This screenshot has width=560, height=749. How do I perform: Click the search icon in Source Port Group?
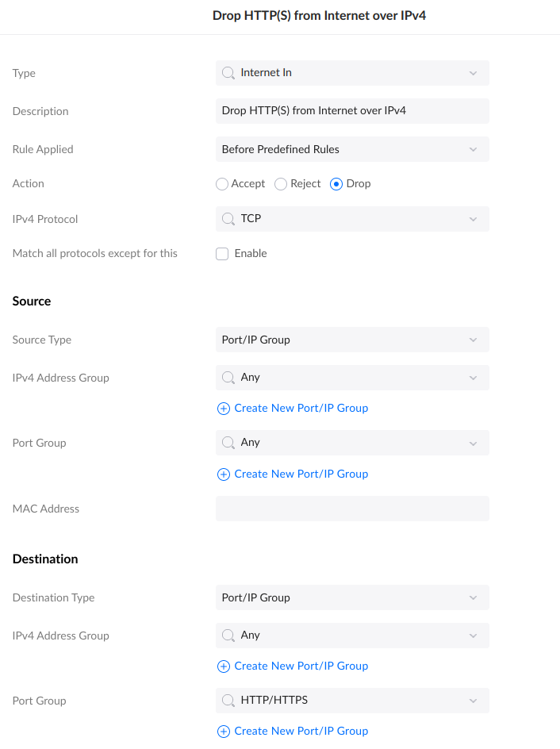pos(228,443)
